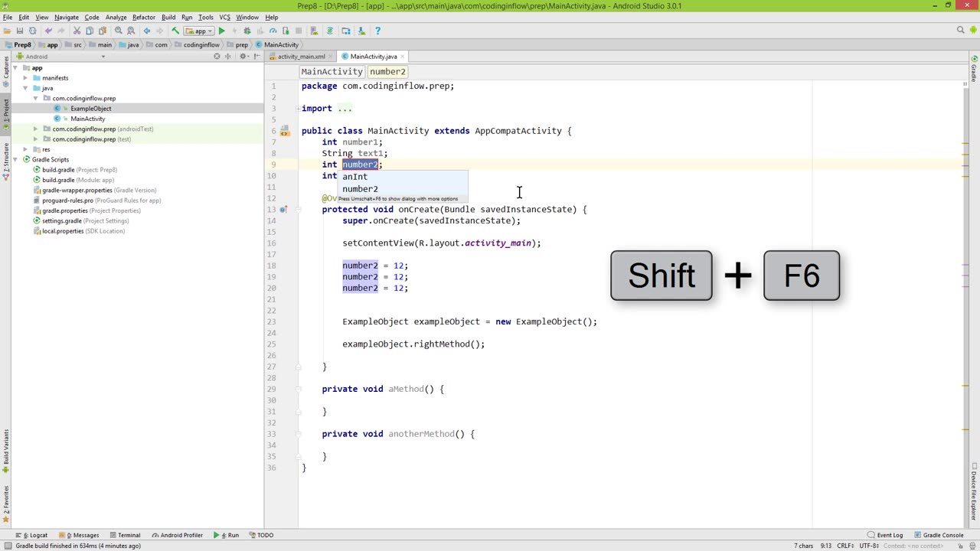Image resolution: width=980 pixels, height=551 pixels.
Task: Expand the manifests folder node
Action: pos(25,78)
